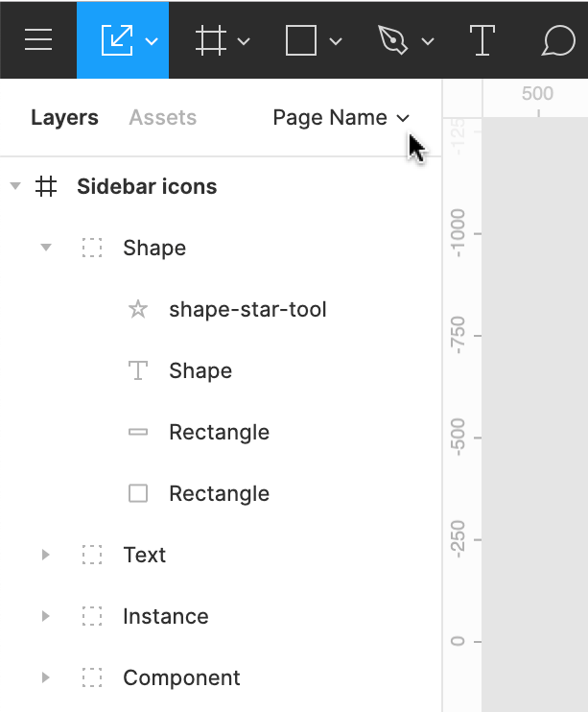Select the Text tool
This screenshot has width=588, height=712.
click(482, 40)
